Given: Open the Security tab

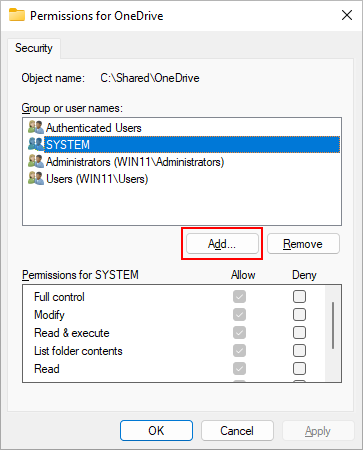Looking at the screenshot, I should click(34, 48).
